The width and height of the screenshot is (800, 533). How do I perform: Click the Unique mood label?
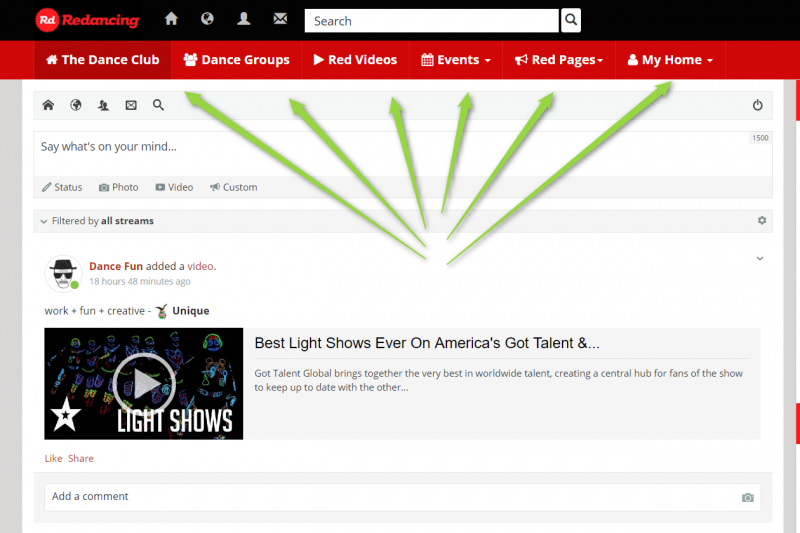click(190, 311)
